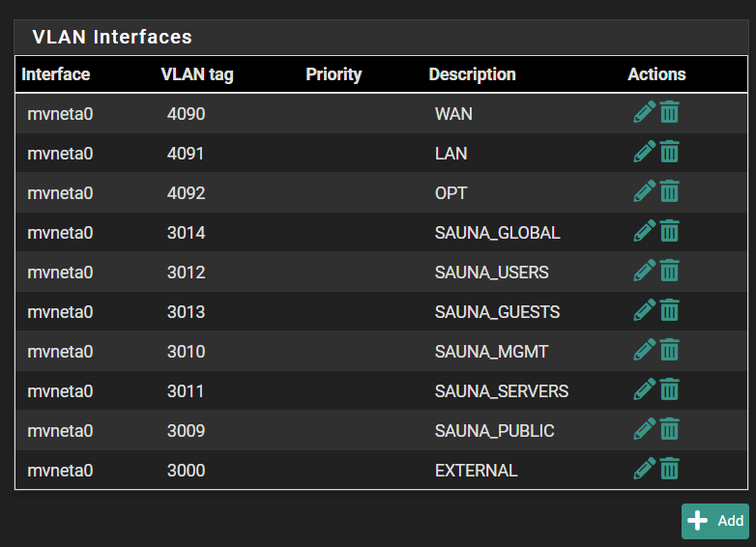Image resolution: width=756 pixels, height=547 pixels.
Task: Edit the EXTERNAL VLAN 3000 entry
Action: [x=644, y=468]
